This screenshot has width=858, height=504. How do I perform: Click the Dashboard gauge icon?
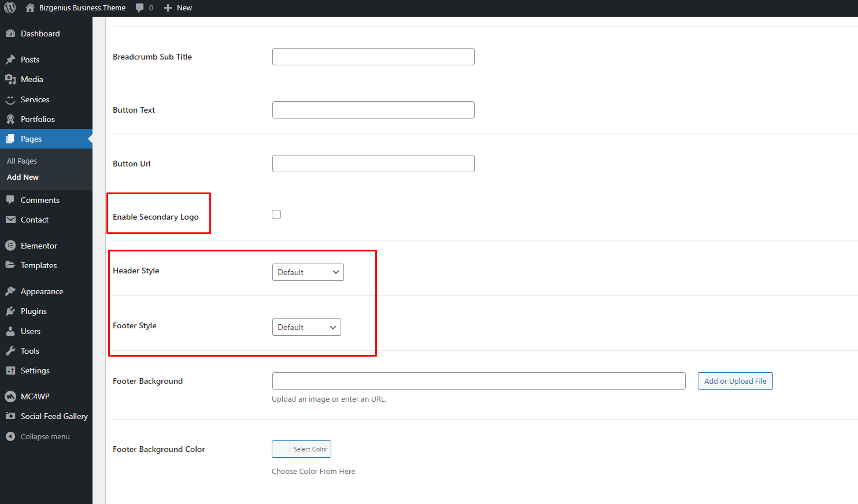click(x=10, y=34)
